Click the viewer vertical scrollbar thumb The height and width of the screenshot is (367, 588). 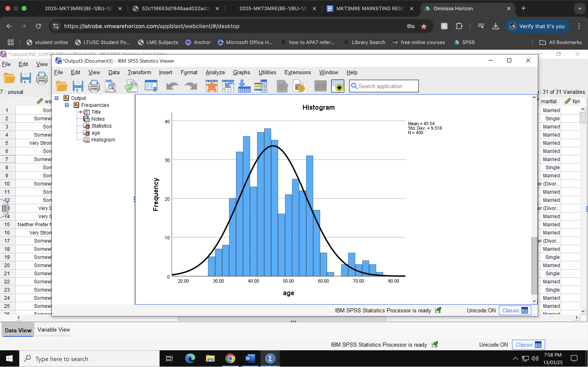534,266
